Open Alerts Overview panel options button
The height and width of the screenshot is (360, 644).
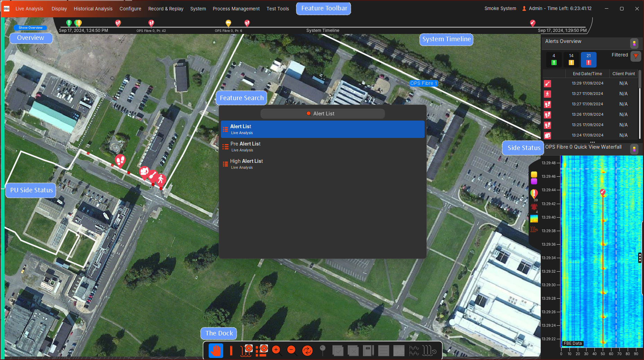pyautogui.click(x=634, y=43)
